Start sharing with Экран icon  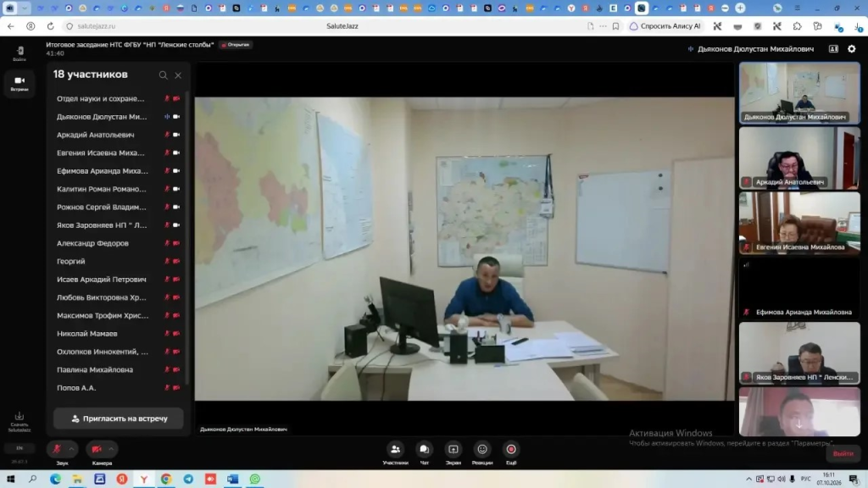click(453, 449)
